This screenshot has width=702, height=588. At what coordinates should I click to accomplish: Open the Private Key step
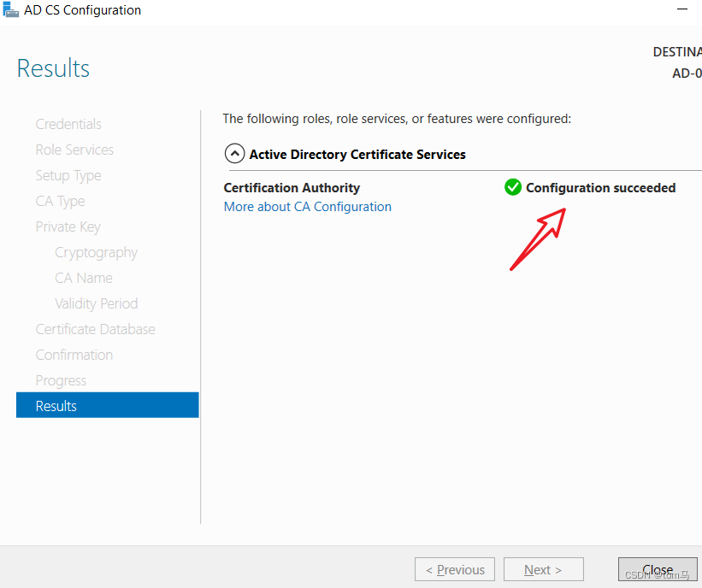click(x=68, y=226)
